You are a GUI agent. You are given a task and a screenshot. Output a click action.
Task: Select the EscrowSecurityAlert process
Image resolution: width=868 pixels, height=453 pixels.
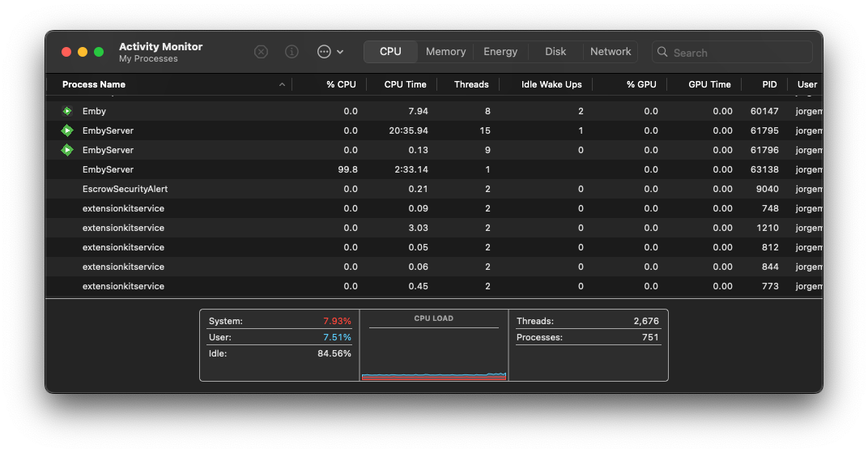pos(126,189)
